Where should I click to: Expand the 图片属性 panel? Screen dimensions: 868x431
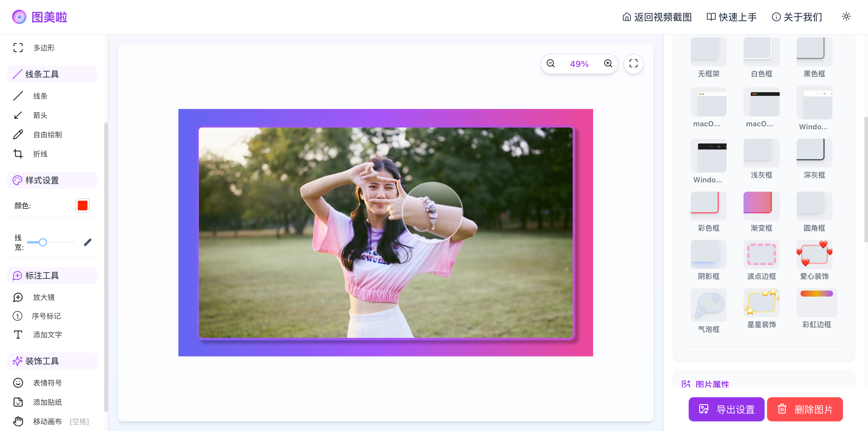712,384
